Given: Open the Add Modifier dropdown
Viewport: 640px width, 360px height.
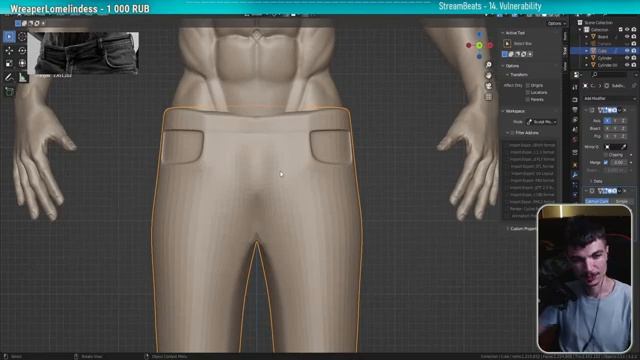Looking at the screenshot, I should 609,99.
